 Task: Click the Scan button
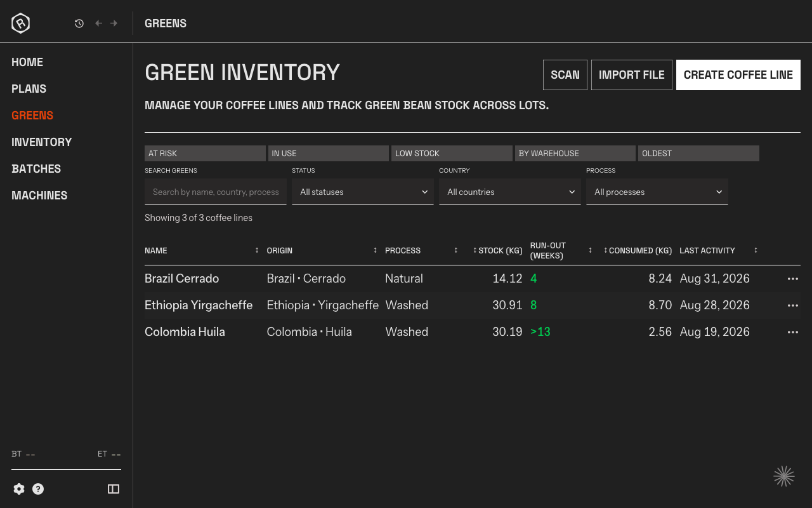565,75
